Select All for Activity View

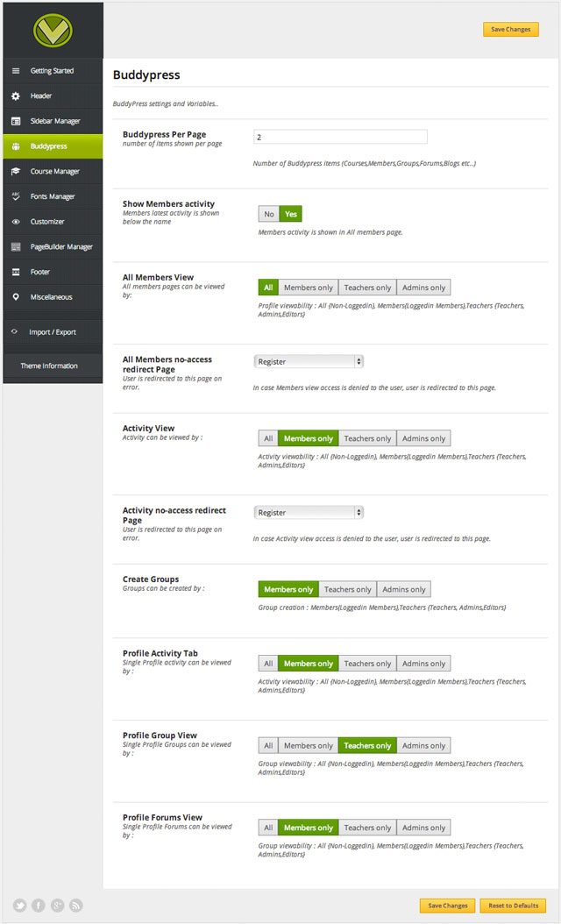(268, 438)
